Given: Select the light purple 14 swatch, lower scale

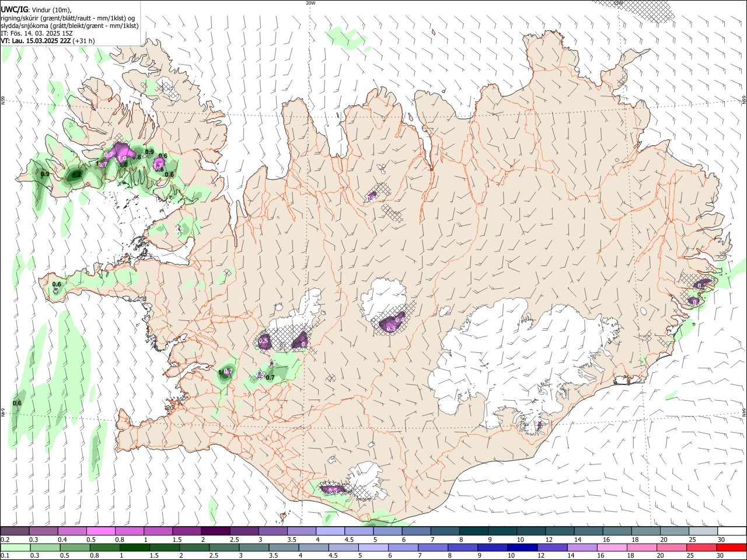Looking at the screenshot, I should 582,547.
